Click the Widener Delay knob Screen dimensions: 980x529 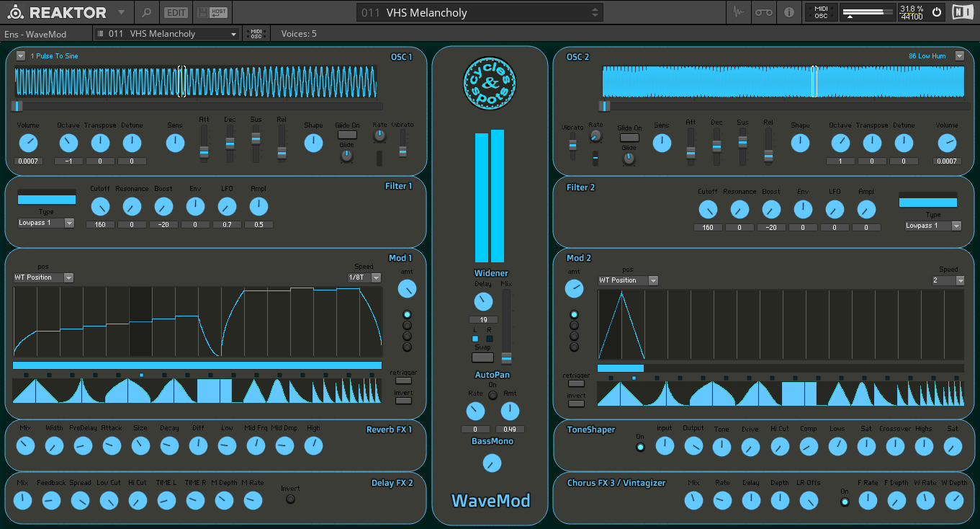pyautogui.click(x=483, y=302)
